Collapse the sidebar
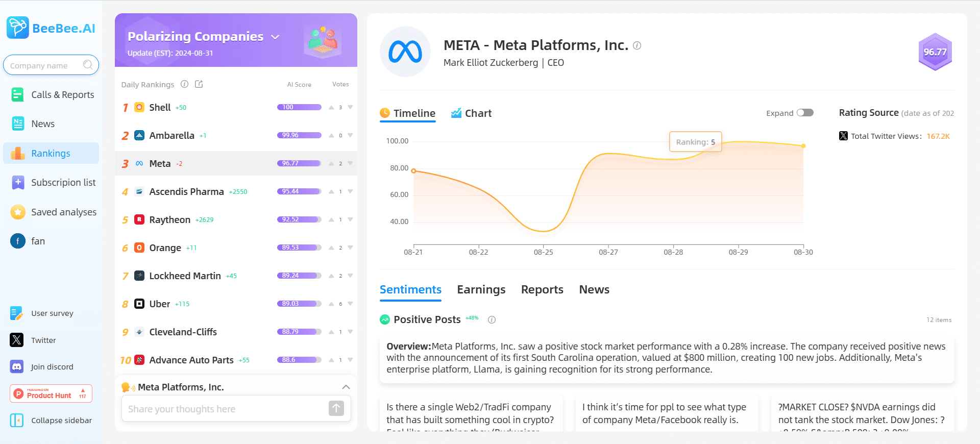980x444 pixels. (x=51, y=421)
